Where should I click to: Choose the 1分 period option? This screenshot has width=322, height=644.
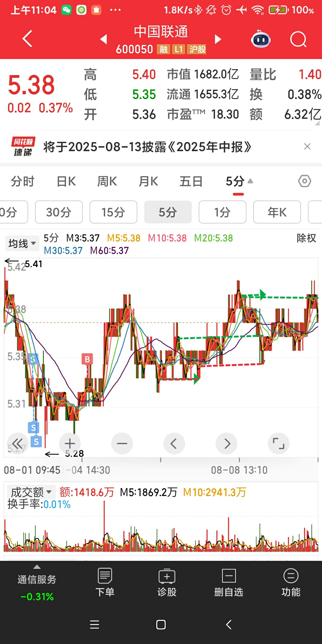222,212
